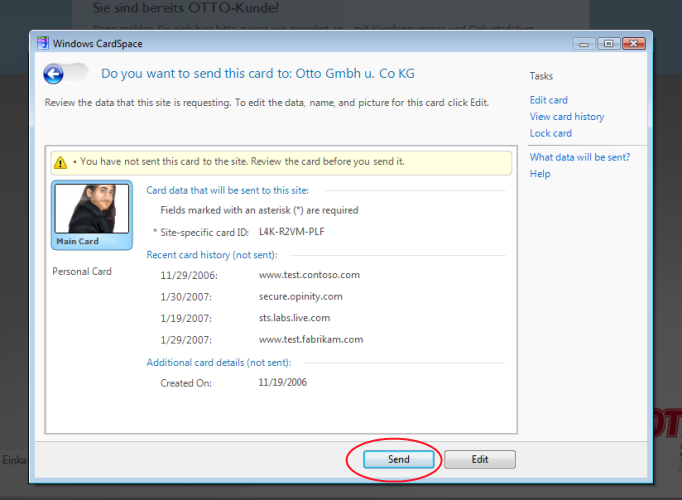The height and width of the screenshot is (500, 682).
Task: Click the Created On date 11/19/2006
Action: point(282,383)
